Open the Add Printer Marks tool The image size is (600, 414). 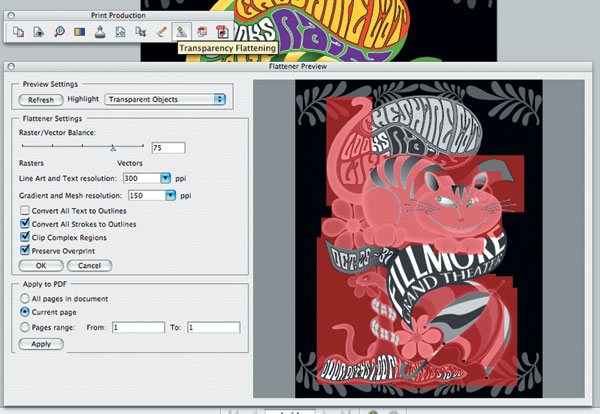pos(120,32)
